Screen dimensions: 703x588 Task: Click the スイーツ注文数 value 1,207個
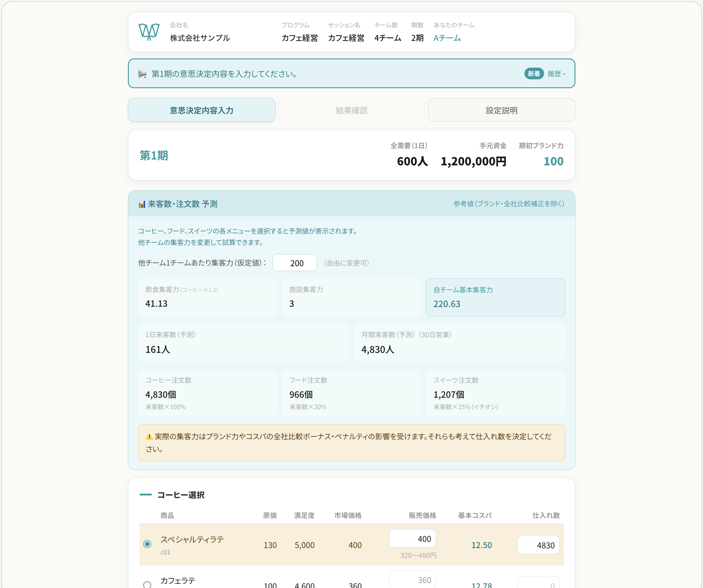[449, 395]
